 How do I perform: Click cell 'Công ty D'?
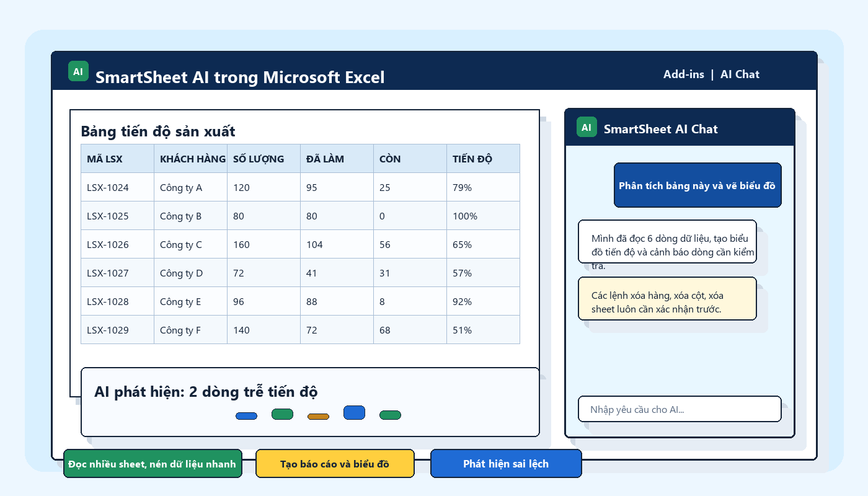click(x=191, y=273)
